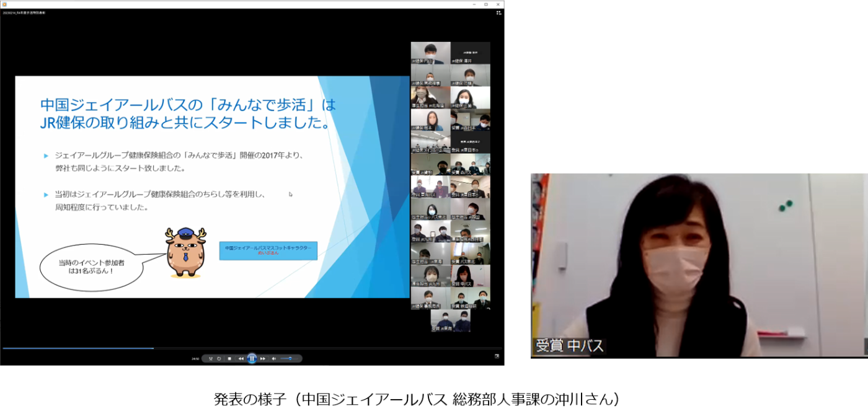Viewport: 868px width, 419px height.
Task: Click the fast-forward button in player controls
Action: click(263, 358)
